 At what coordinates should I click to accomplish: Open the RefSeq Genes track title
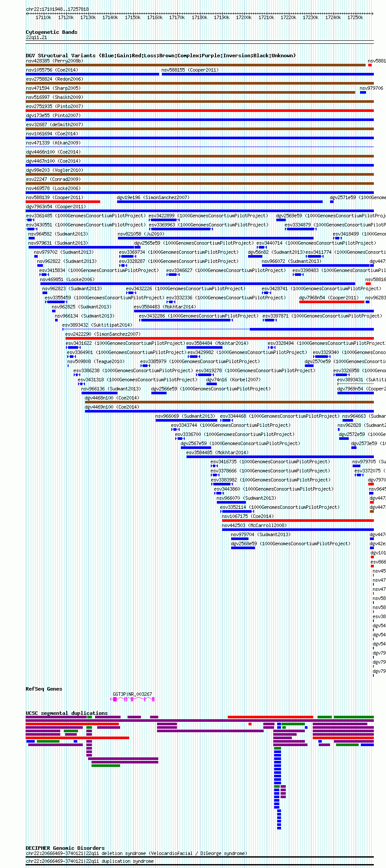pos(44,689)
